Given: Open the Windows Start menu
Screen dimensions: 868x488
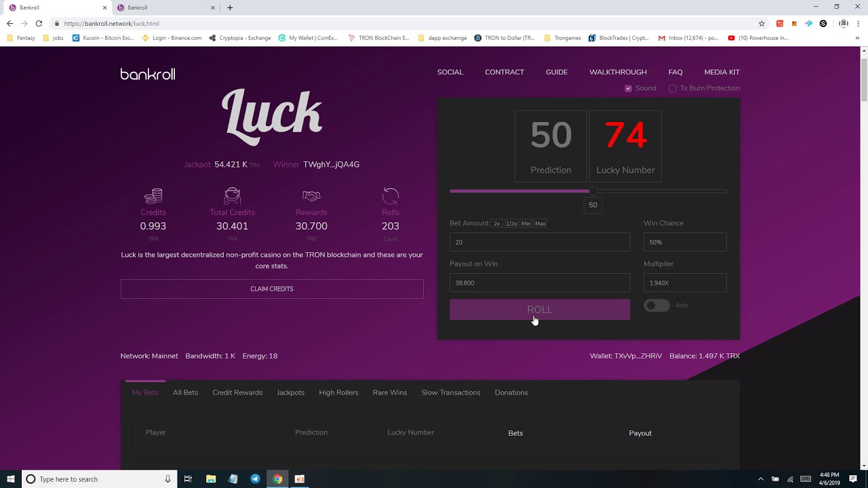Looking at the screenshot, I should (11, 479).
